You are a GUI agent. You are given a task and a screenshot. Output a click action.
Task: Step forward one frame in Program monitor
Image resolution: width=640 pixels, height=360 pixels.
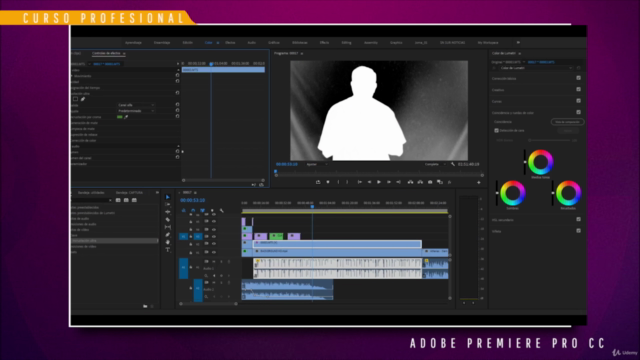coord(389,182)
